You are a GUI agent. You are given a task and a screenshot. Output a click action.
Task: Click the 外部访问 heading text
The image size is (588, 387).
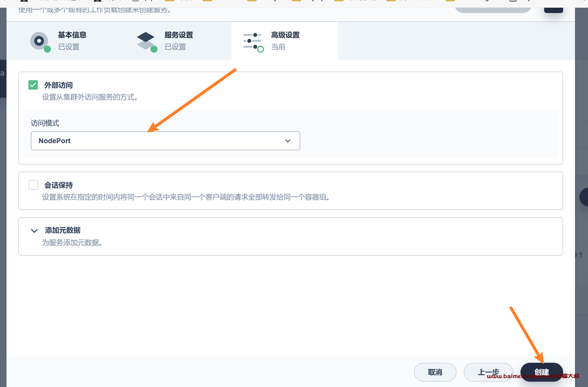click(x=59, y=85)
